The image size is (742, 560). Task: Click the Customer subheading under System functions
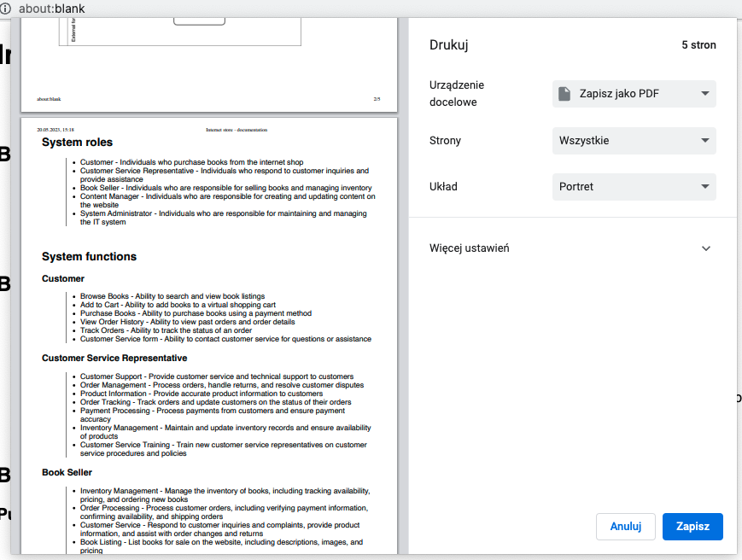point(63,278)
